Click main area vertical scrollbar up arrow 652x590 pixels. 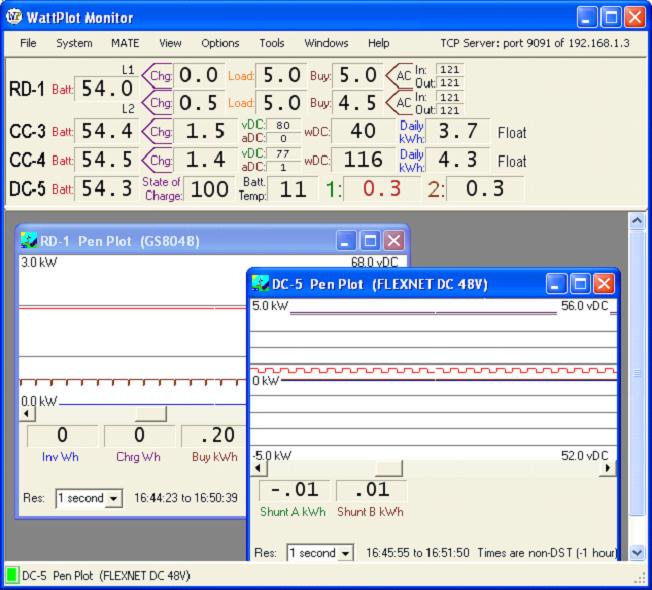pos(637,221)
